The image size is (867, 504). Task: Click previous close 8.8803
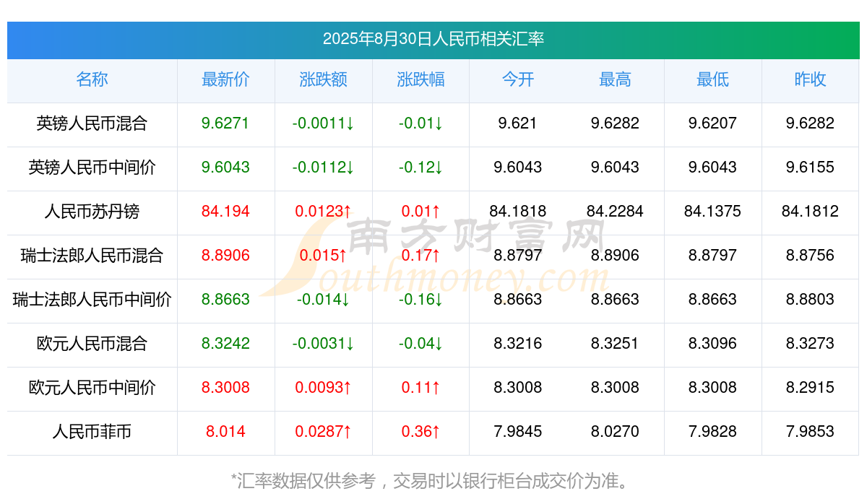click(810, 300)
